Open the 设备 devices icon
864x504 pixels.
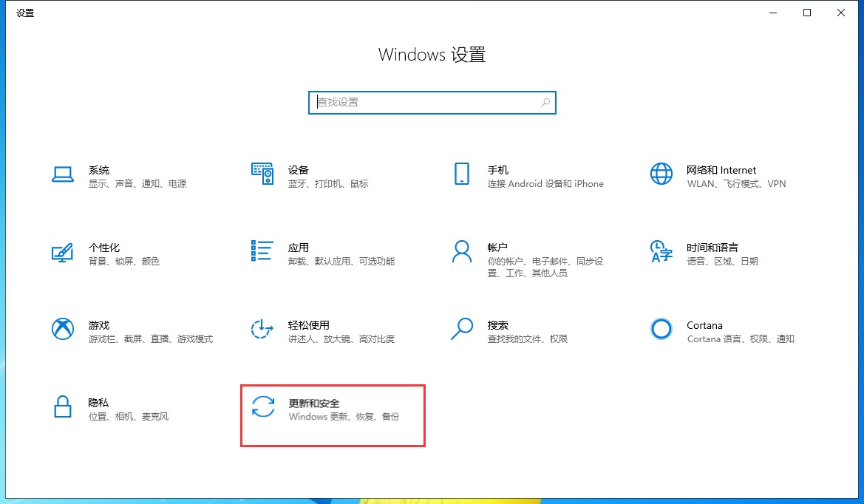262,174
